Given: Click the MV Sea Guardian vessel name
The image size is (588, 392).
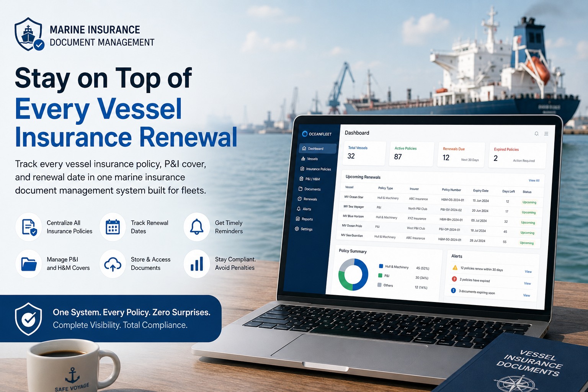Looking at the screenshot, I should pyautogui.click(x=352, y=235).
